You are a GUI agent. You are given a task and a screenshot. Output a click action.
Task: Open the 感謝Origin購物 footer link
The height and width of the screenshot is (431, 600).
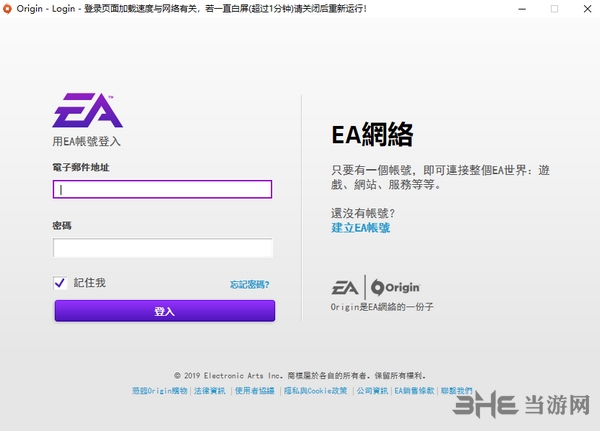(x=160, y=390)
